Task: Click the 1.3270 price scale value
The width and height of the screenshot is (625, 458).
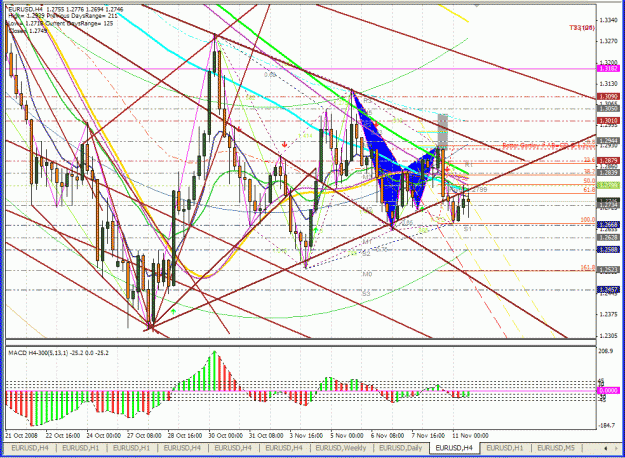Action: click(609, 41)
